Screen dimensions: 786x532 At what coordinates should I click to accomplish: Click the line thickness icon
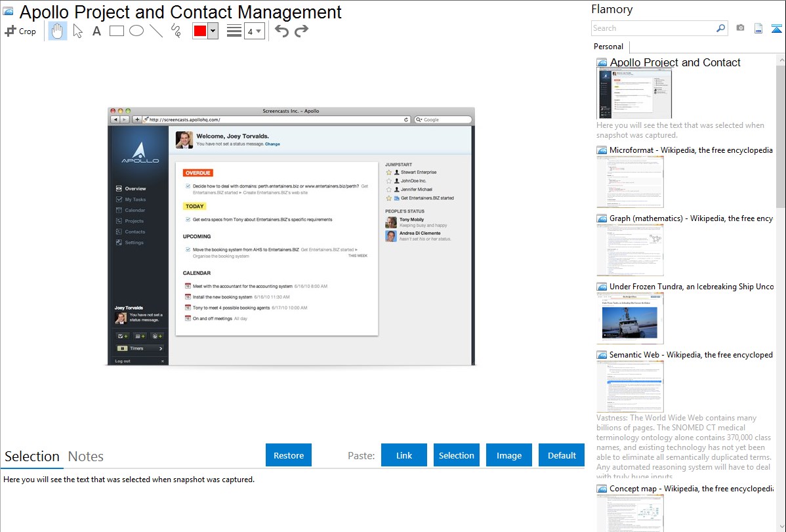(x=234, y=31)
